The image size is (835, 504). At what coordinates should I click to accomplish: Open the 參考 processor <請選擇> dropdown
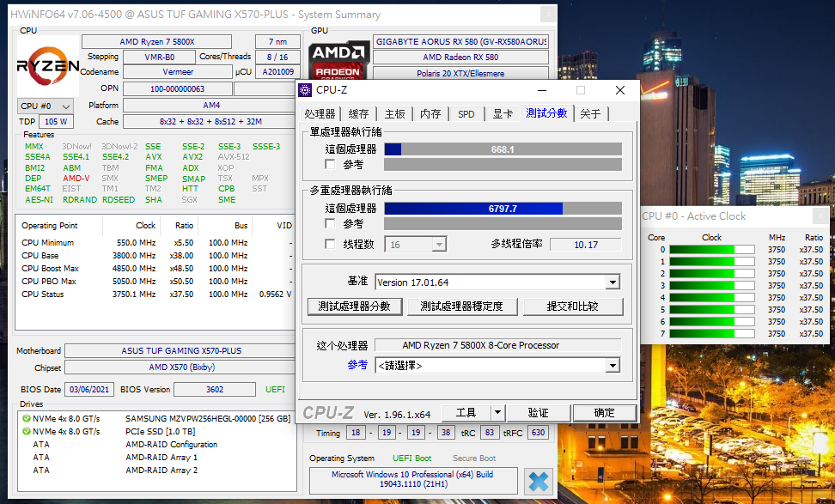pos(613,366)
